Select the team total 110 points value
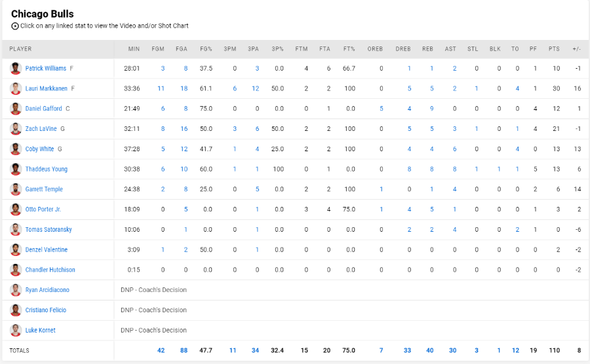590x364 pixels. (x=554, y=350)
